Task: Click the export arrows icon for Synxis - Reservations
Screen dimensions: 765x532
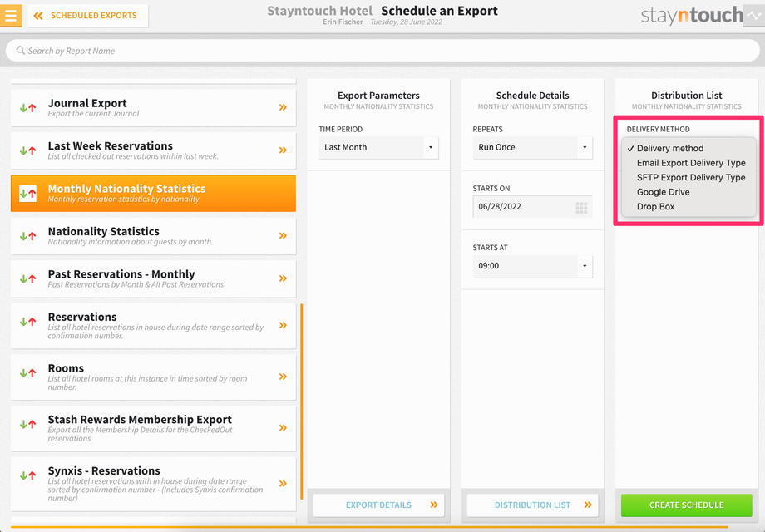Action: click(x=27, y=475)
